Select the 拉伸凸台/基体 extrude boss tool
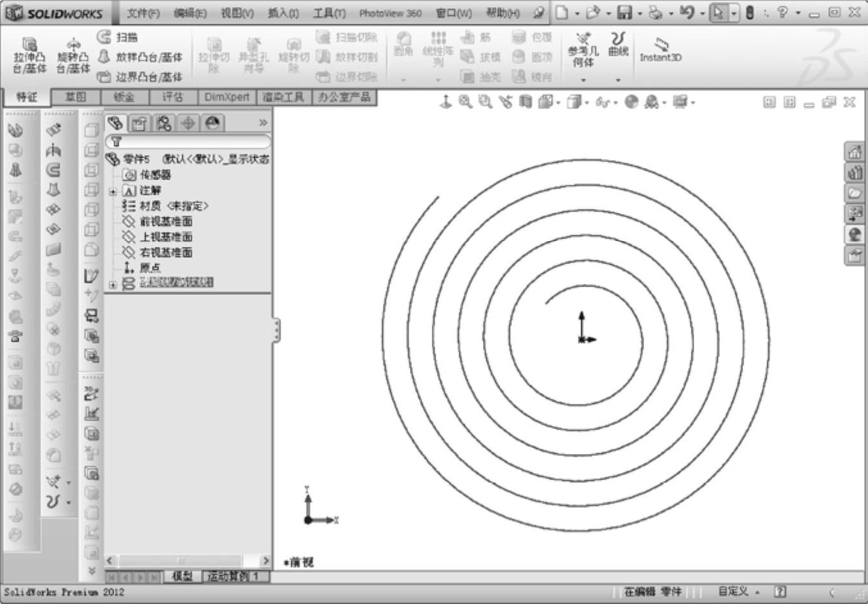Viewport: 868px width, 604px height. (30, 56)
